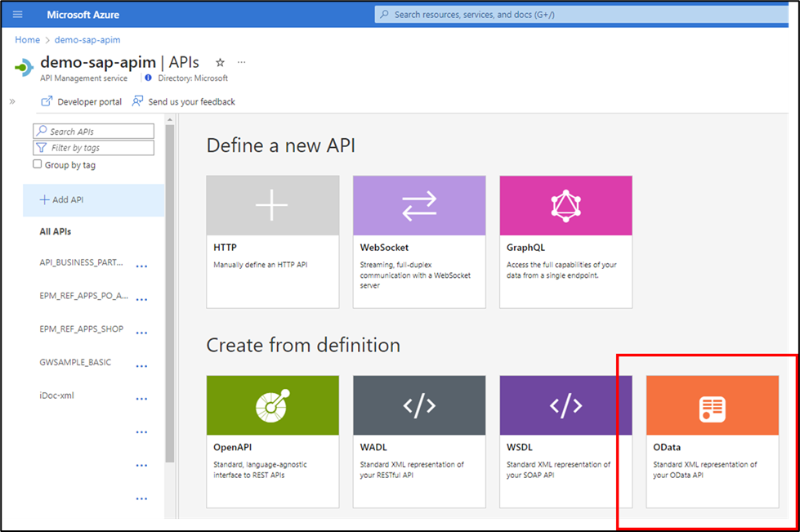800x532 pixels.
Task: Click the directory info icon
Action: pos(148,78)
